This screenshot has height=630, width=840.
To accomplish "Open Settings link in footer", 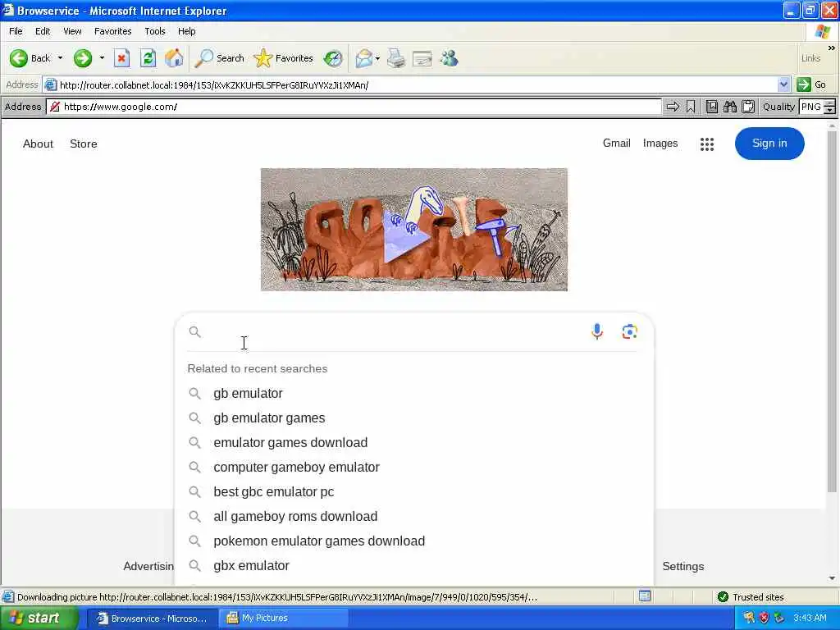I will [x=683, y=566].
